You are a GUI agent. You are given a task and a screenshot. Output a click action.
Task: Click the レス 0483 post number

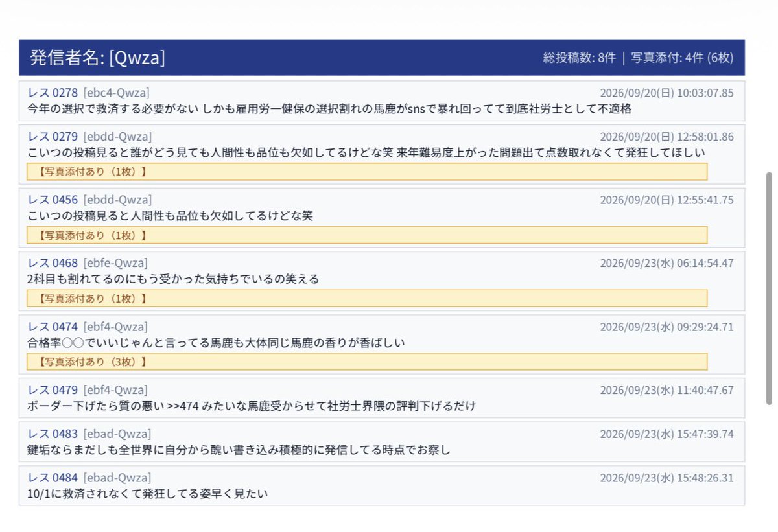[x=53, y=434]
